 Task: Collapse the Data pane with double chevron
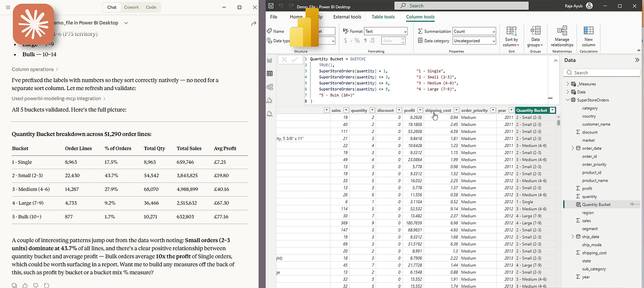click(637, 60)
